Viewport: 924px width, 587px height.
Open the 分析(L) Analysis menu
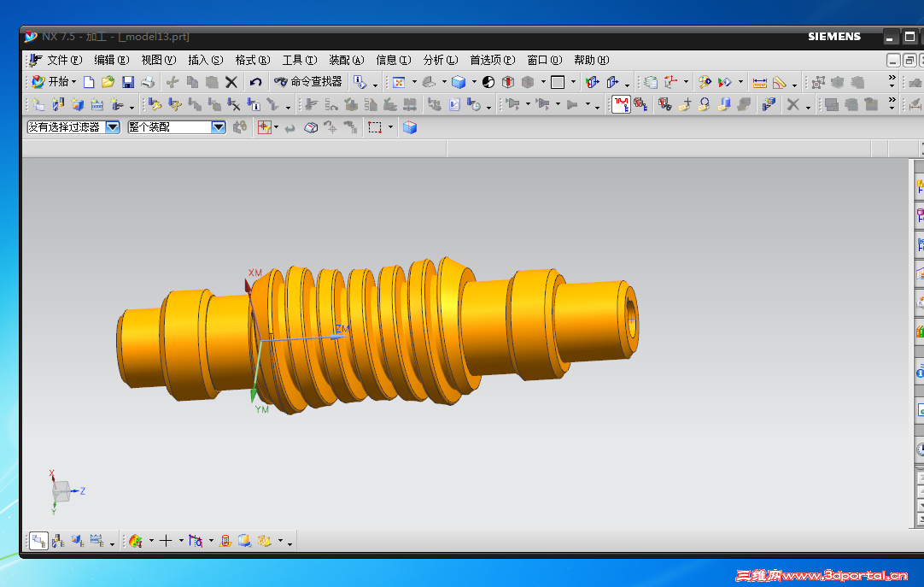pos(440,60)
